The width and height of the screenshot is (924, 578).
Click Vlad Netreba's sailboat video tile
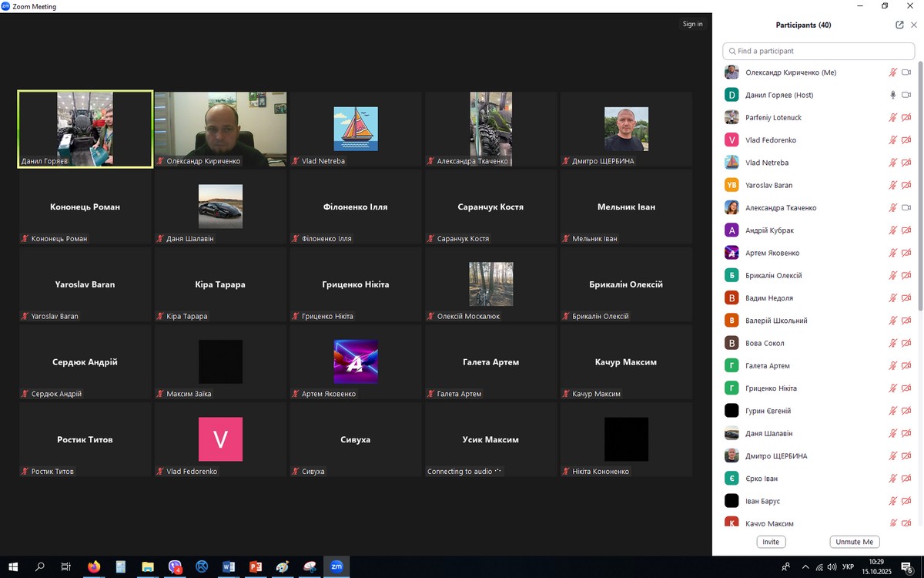point(356,129)
